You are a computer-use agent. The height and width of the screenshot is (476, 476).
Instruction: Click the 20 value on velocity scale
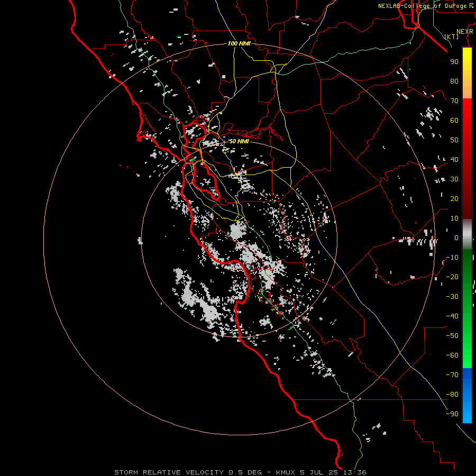point(454,198)
